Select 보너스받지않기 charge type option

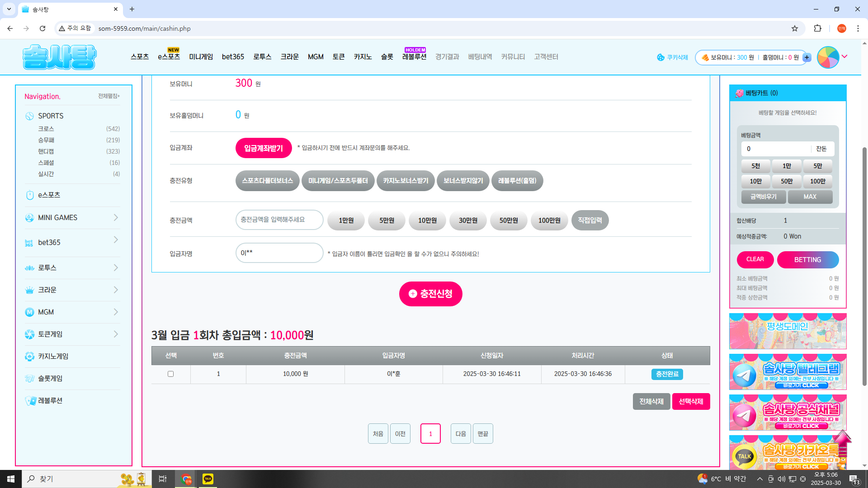(463, 181)
